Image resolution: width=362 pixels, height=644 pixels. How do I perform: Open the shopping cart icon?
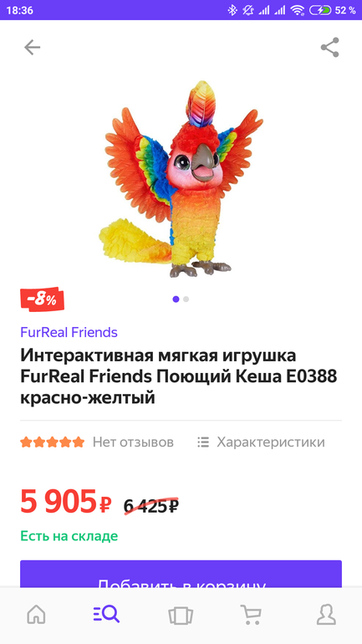(251, 616)
